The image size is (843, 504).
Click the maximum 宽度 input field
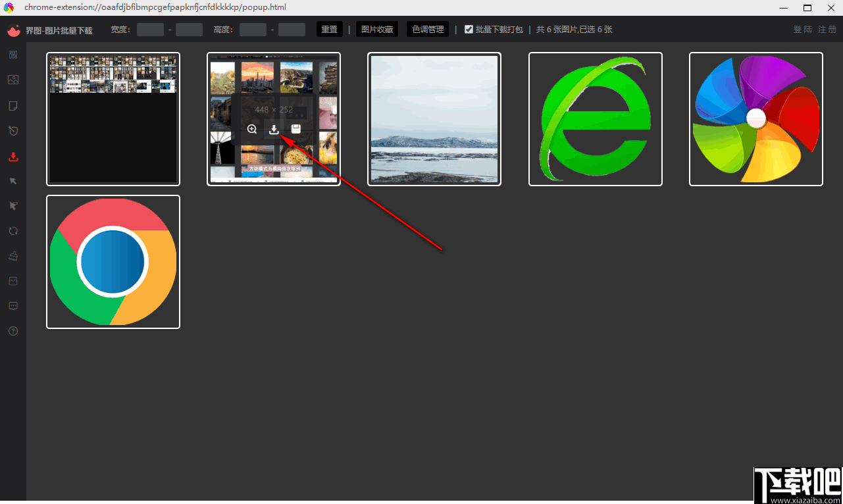coord(189,30)
